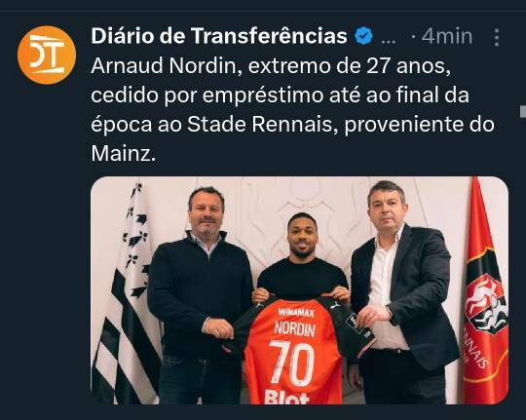Click the blue verified badge
Image resolution: width=526 pixels, height=420 pixels.
click(x=364, y=36)
